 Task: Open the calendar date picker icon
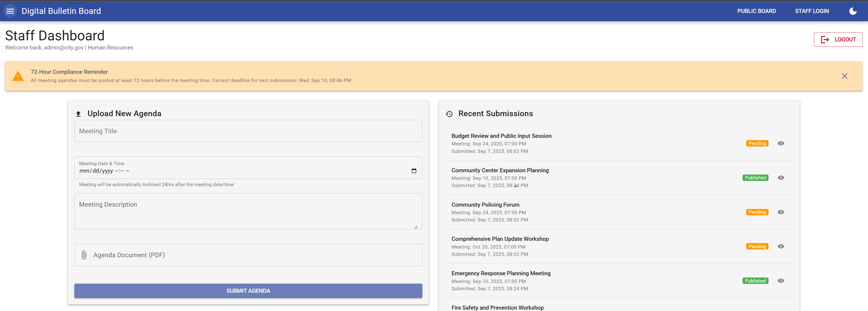414,171
